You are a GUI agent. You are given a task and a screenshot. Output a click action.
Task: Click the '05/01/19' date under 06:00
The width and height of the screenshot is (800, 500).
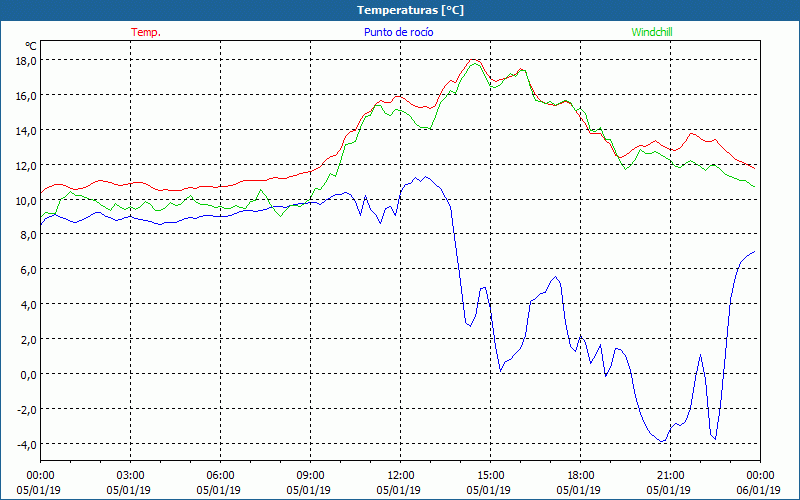[x=218, y=490]
